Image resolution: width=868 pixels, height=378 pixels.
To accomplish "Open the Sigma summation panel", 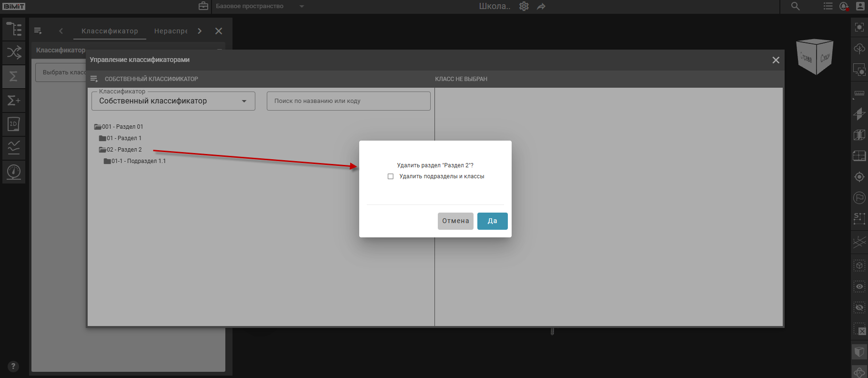I will (x=14, y=76).
